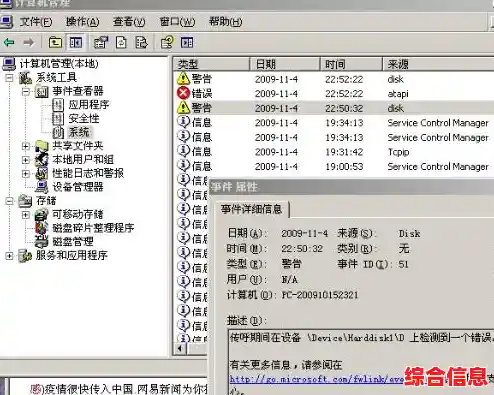Expand the 可移动存储 tree node
This screenshot has width=494, height=395.
(x=26, y=214)
